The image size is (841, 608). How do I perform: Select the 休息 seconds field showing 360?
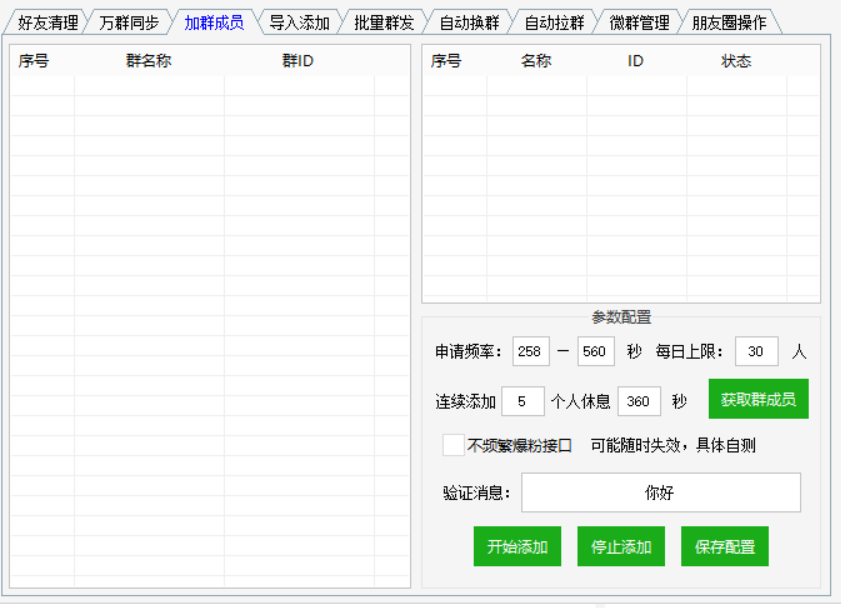[639, 401]
